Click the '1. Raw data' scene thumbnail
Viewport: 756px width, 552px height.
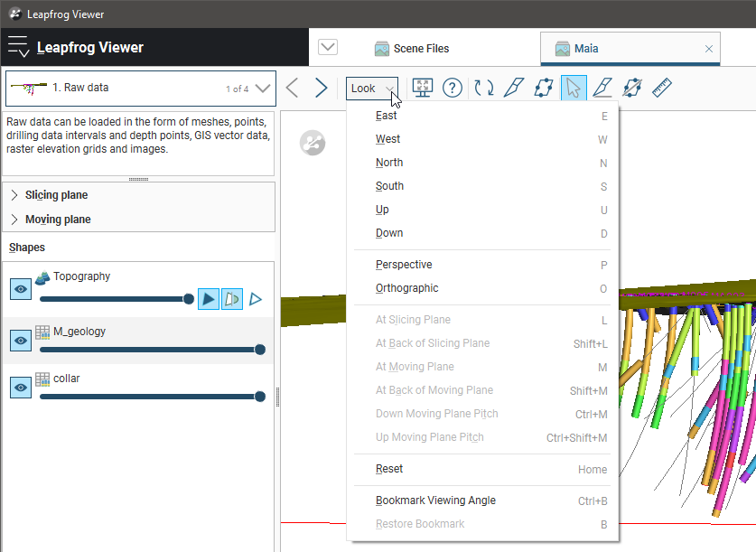click(x=29, y=88)
